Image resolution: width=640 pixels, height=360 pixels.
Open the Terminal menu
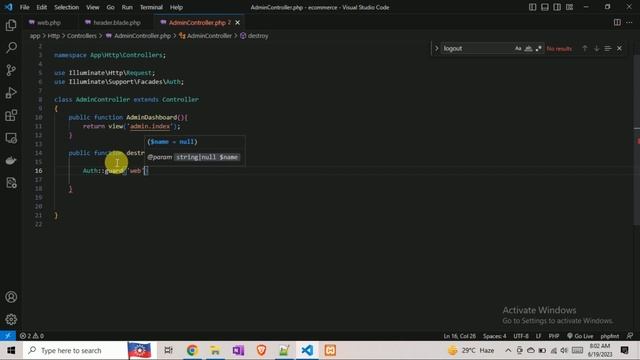[151, 7]
